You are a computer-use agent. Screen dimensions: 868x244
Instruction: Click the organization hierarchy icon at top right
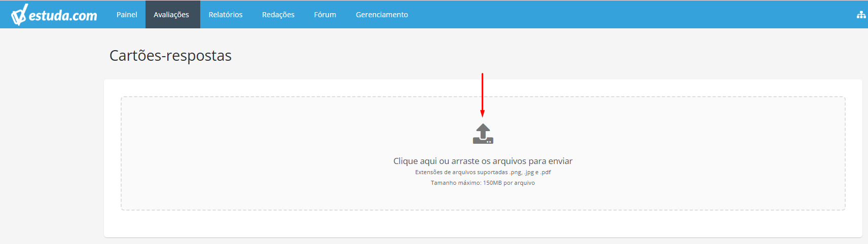861,15
